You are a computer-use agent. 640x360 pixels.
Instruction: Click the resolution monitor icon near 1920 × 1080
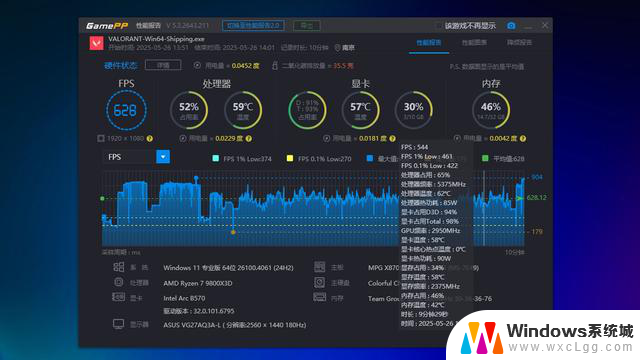[x=101, y=139]
